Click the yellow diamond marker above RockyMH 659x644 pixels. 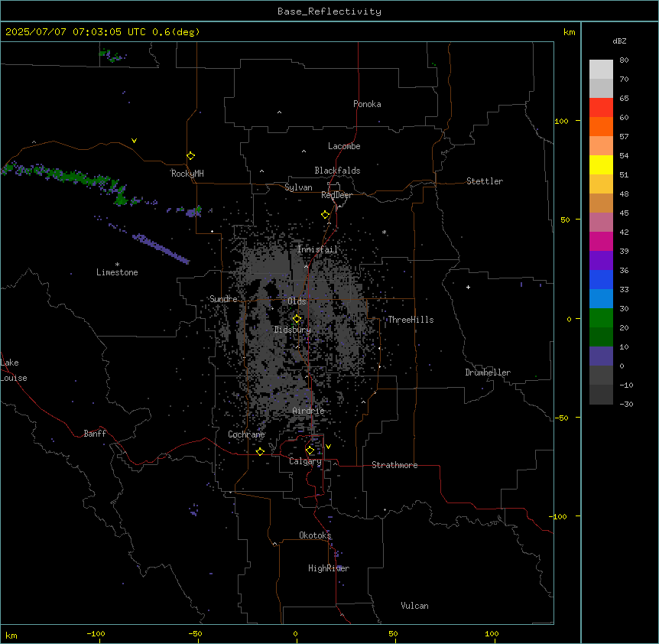[190, 156]
